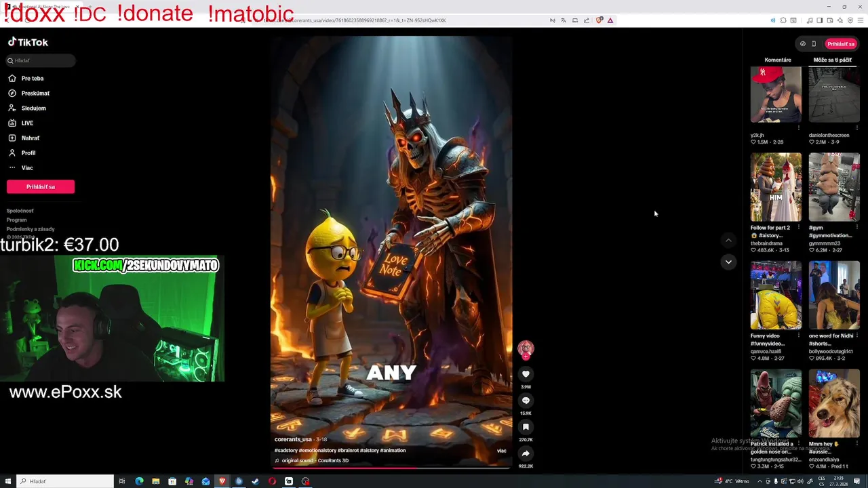Share the video with arrow icon
The width and height of the screenshot is (868, 488).
click(x=526, y=453)
